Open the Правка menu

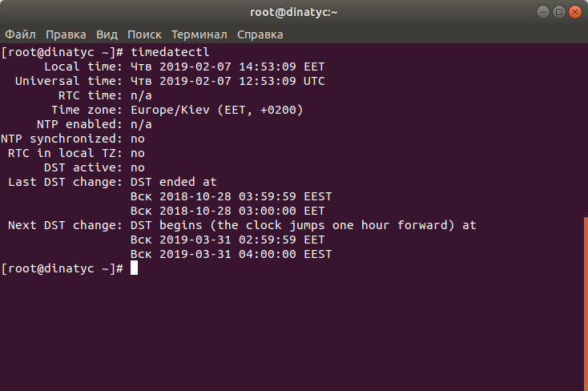[66, 34]
